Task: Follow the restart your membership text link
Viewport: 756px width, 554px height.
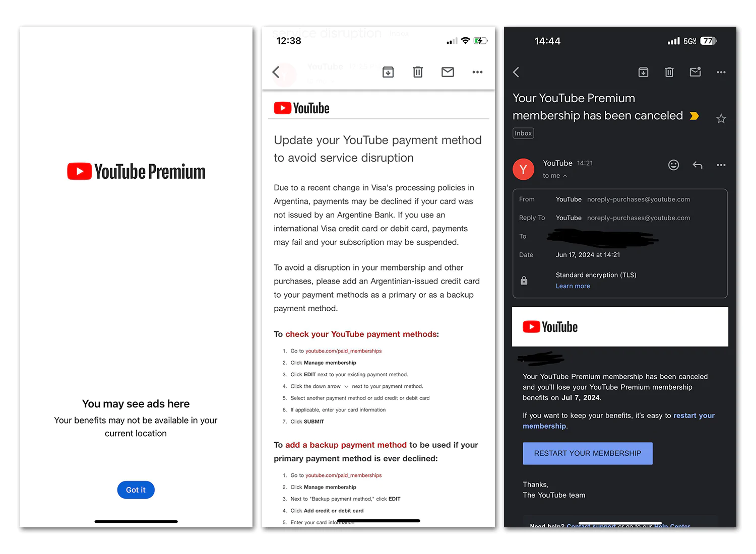Action: click(x=618, y=421)
